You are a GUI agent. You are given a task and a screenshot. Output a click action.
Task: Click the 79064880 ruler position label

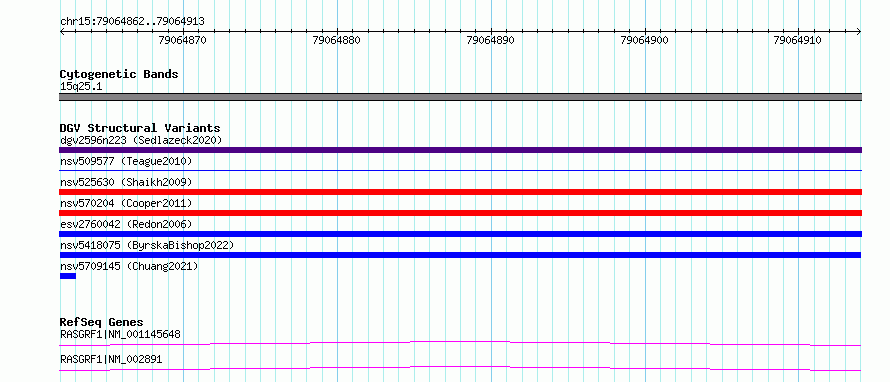[x=337, y=40]
